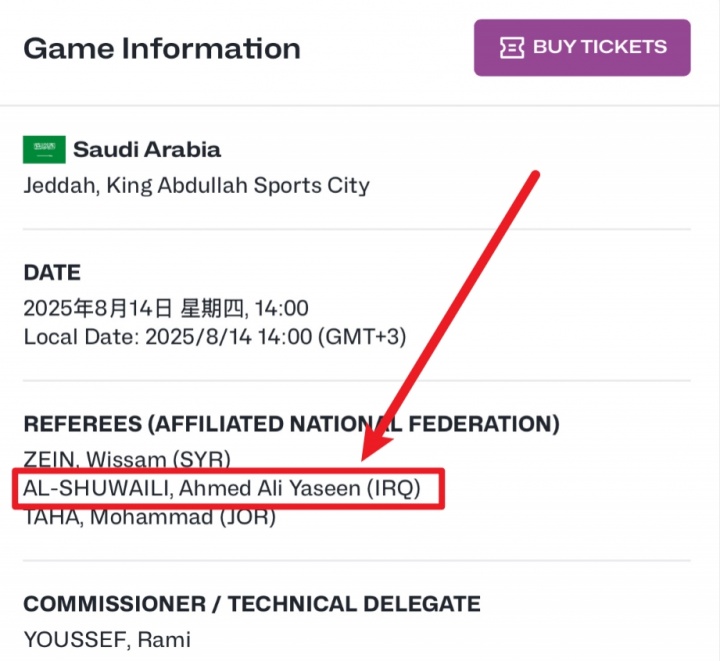The height and width of the screenshot is (661, 720).
Task: Click the Local Date GMT+3 line
Action: tap(214, 337)
